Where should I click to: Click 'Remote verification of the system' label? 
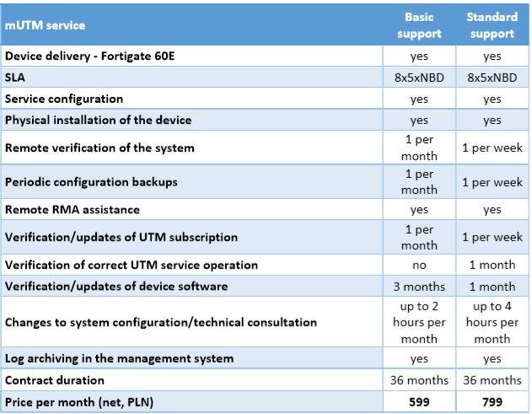click(99, 148)
